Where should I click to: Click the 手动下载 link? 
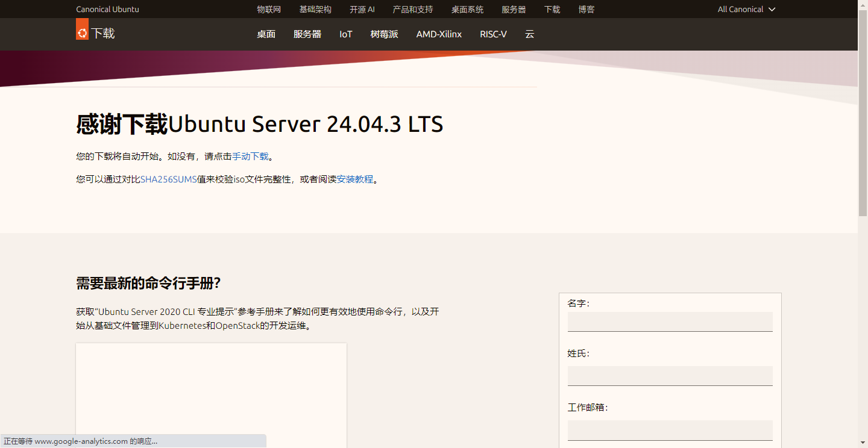click(250, 157)
